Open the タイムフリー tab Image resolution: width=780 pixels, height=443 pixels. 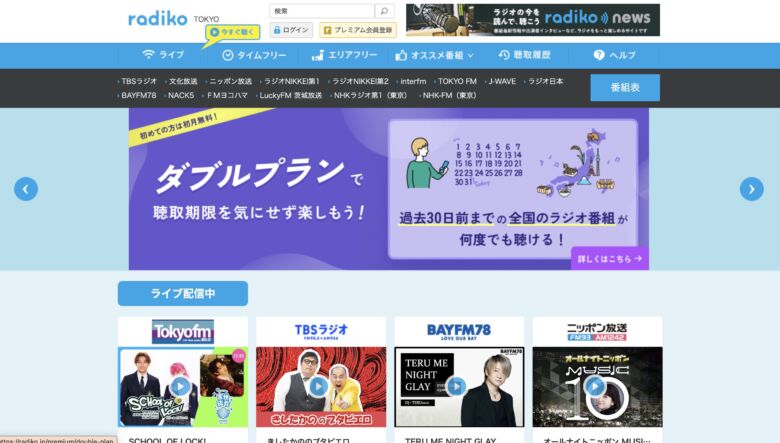(254, 55)
